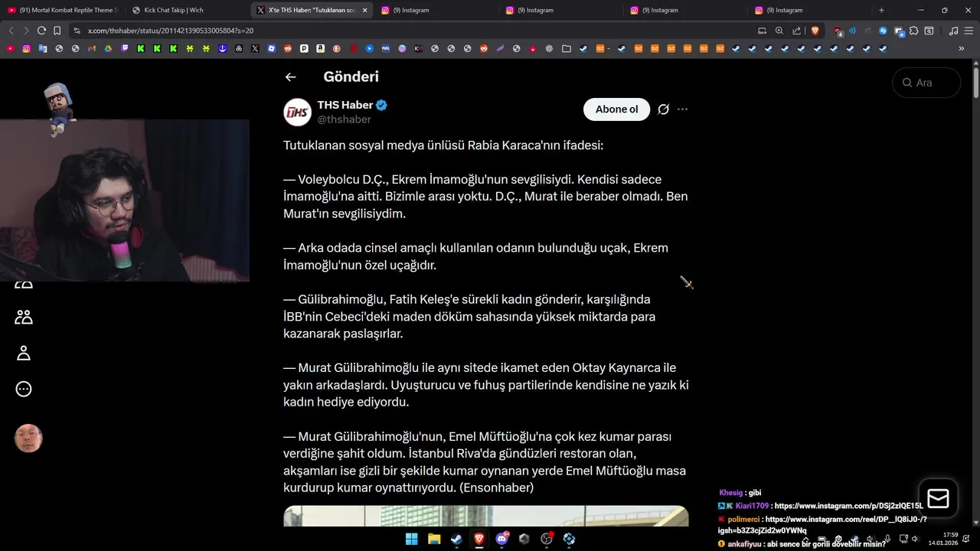Image resolution: width=980 pixels, height=551 pixels.
Task: Click the share icon in the address bar
Action: [x=796, y=31]
